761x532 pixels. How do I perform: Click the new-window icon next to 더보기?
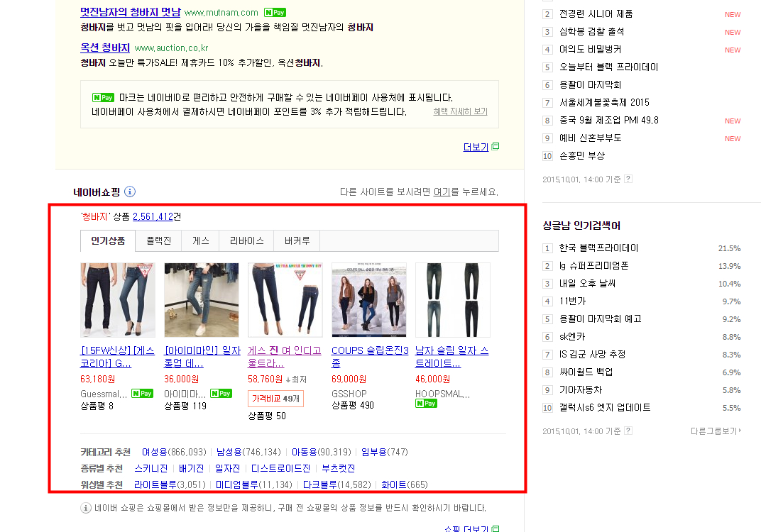point(496,146)
